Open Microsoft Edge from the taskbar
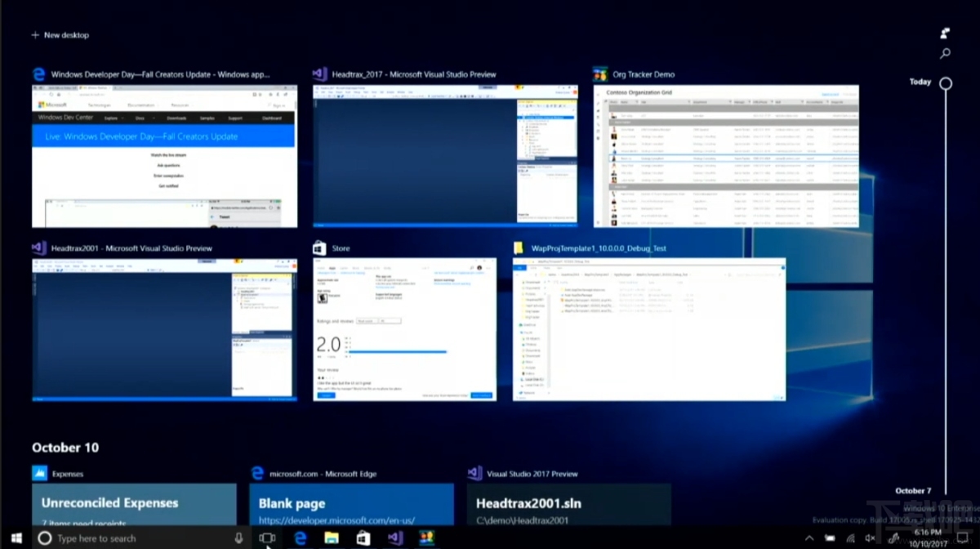980x549 pixels. click(x=301, y=538)
